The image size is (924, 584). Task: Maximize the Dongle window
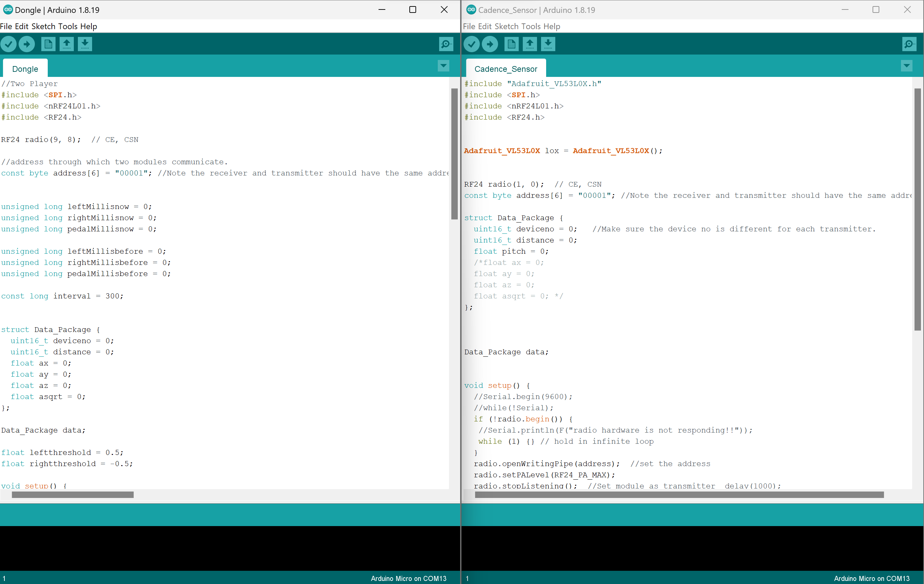[x=413, y=9]
